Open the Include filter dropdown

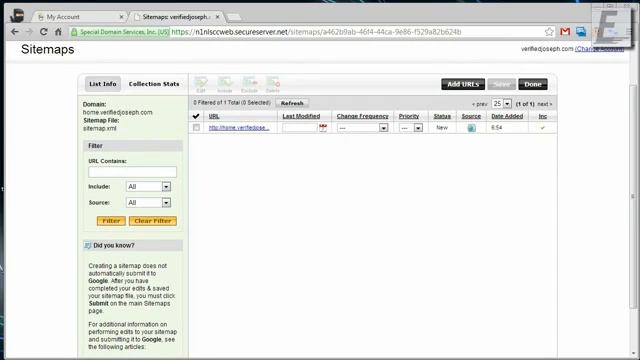[x=149, y=187]
